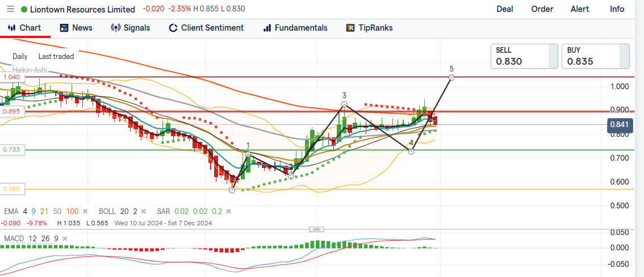Open the Alert option in top bar

(579, 9)
